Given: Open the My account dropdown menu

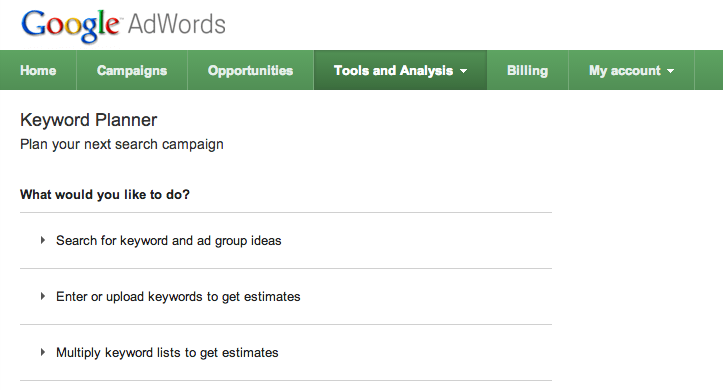Looking at the screenshot, I should [631, 70].
